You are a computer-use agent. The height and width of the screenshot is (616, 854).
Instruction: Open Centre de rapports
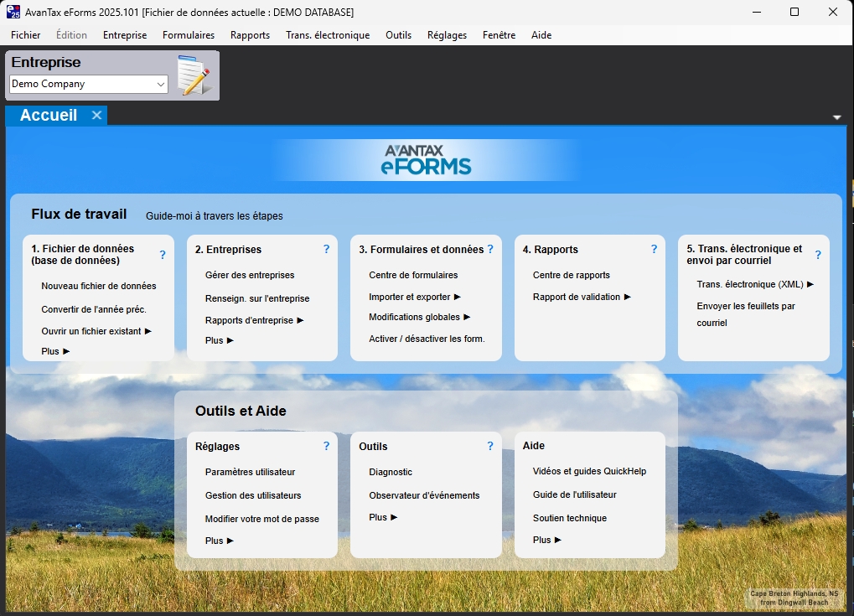[x=572, y=275]
